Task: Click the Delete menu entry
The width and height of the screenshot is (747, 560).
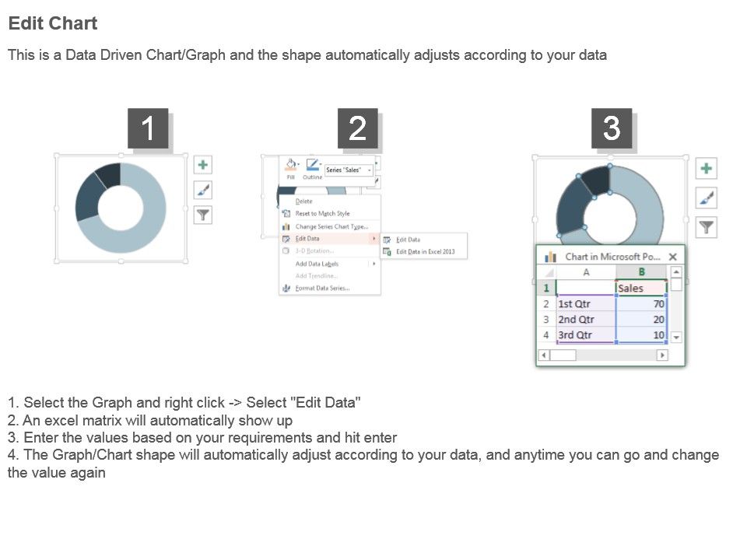Action: (x=304, y=201)
